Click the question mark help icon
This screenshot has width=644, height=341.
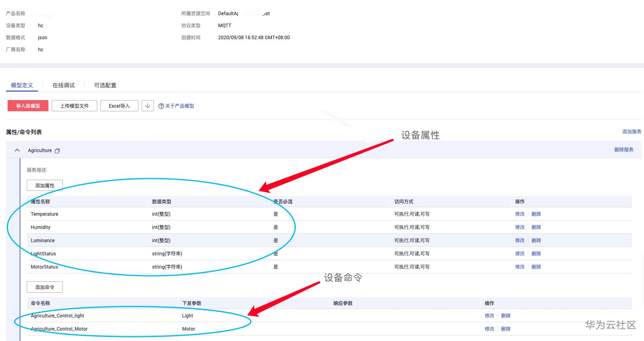[161, 106]
